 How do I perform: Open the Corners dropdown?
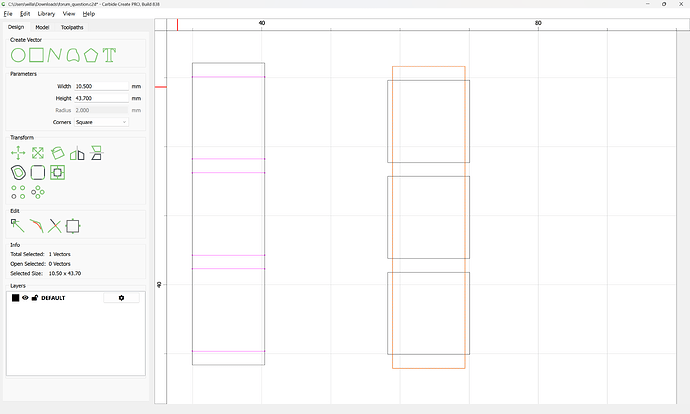(x=101, y=122)
